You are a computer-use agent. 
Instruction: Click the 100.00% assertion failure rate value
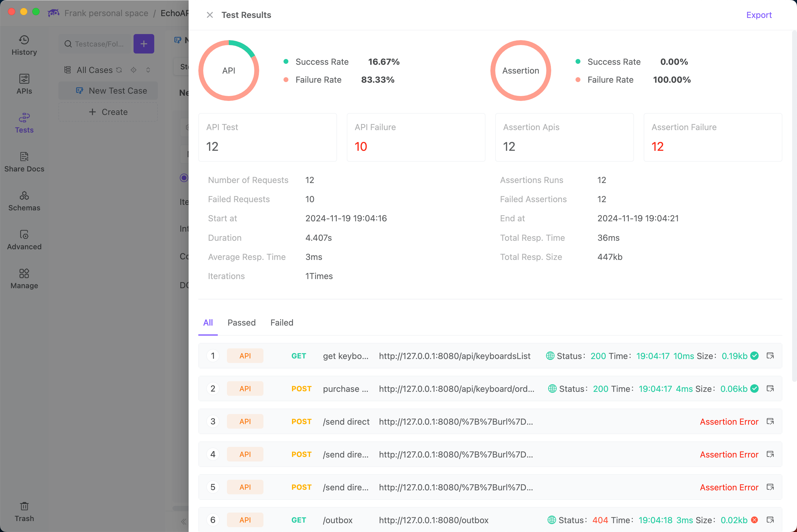(x=671, y=80)
